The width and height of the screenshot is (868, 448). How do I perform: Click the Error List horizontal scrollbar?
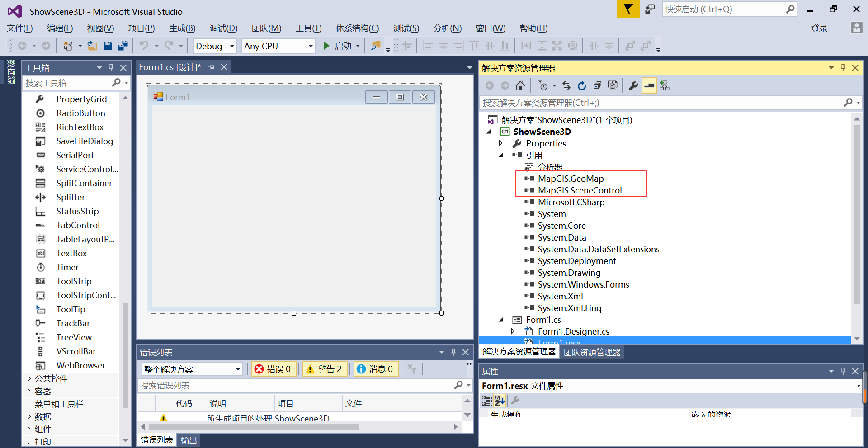[x=254, y=427]
